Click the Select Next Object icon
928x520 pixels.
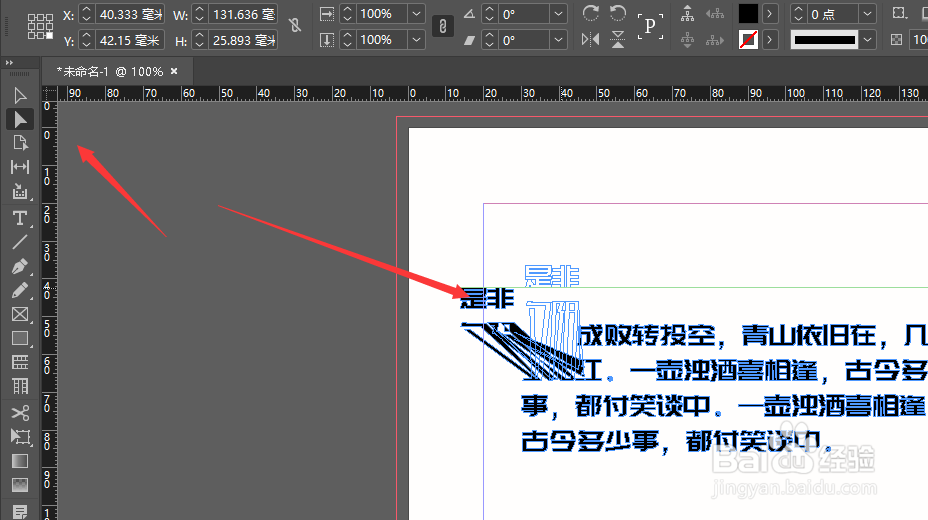tap(715, 40)
